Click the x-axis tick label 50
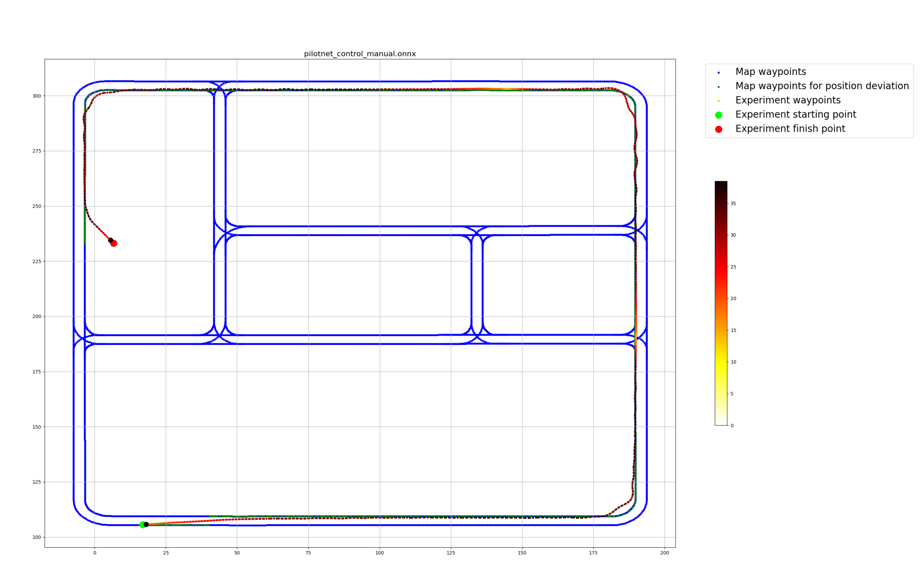924x584 pixels. pyautogui.click(x=237, y=553)
